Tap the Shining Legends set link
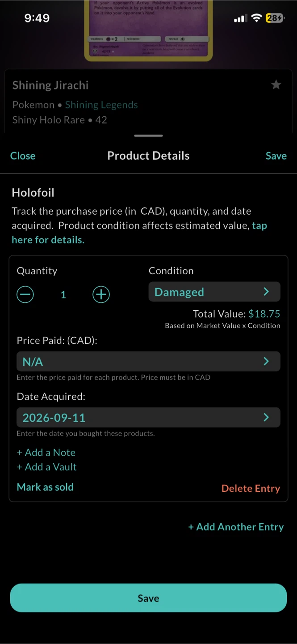Image resolution: width=297 pixels, height=644 pixels. pyautogui.click(x=101, y=105)
